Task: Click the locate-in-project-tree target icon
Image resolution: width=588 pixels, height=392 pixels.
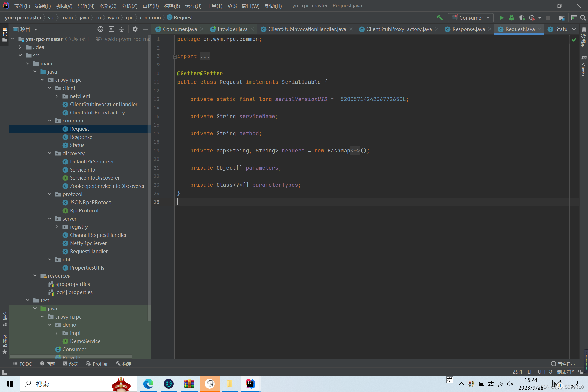Action: 100,29
